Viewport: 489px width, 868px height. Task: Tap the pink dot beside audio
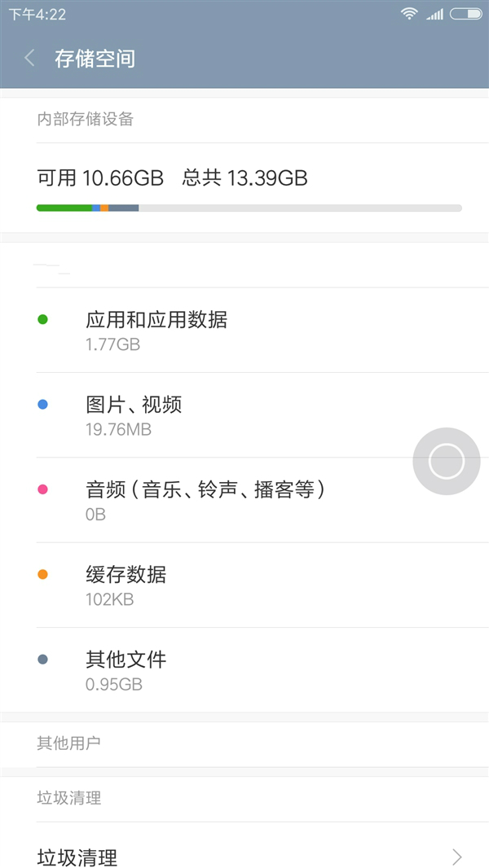click(x=42, y=489)
